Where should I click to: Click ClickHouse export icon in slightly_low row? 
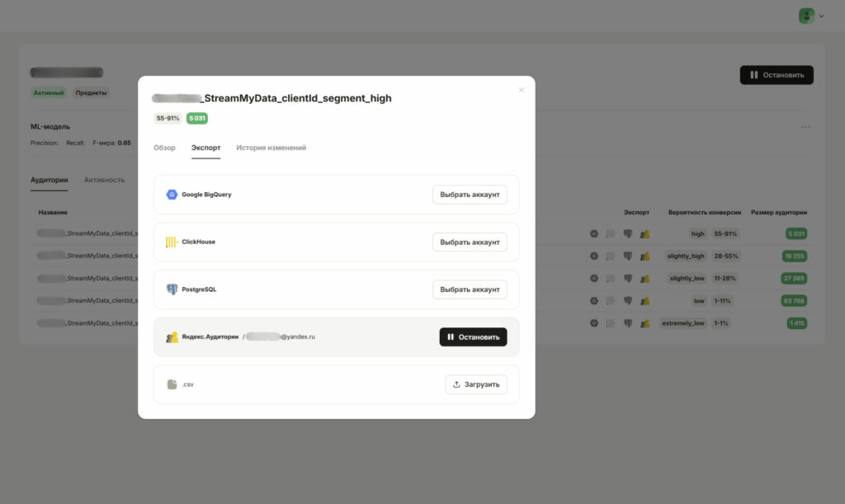click(611, 278)
